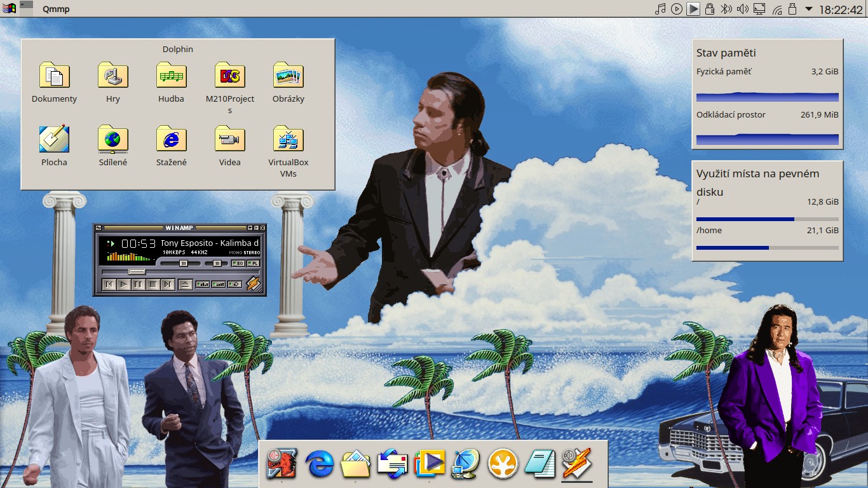The width and height of the screenshot is (868, 488).
Task: Click Play button in Winamp
Action: [124, 285]
